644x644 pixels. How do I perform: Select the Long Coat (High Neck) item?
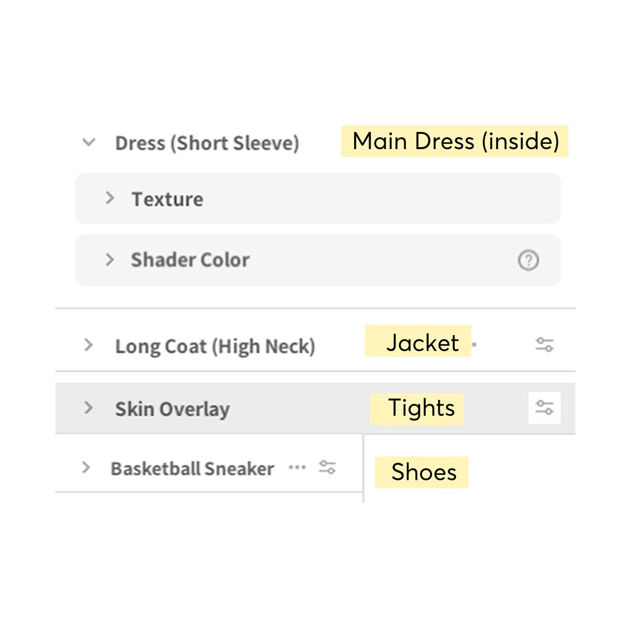(x=215, y=346)
